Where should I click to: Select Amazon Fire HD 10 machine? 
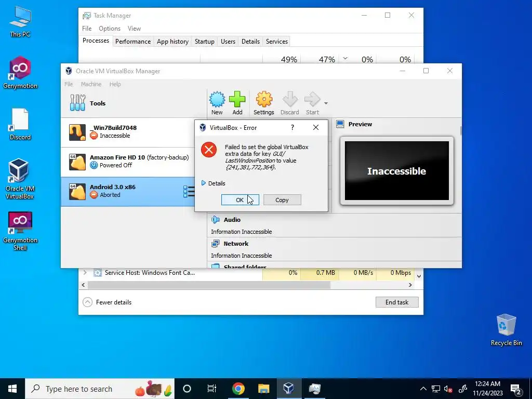[x=128, y=162]
